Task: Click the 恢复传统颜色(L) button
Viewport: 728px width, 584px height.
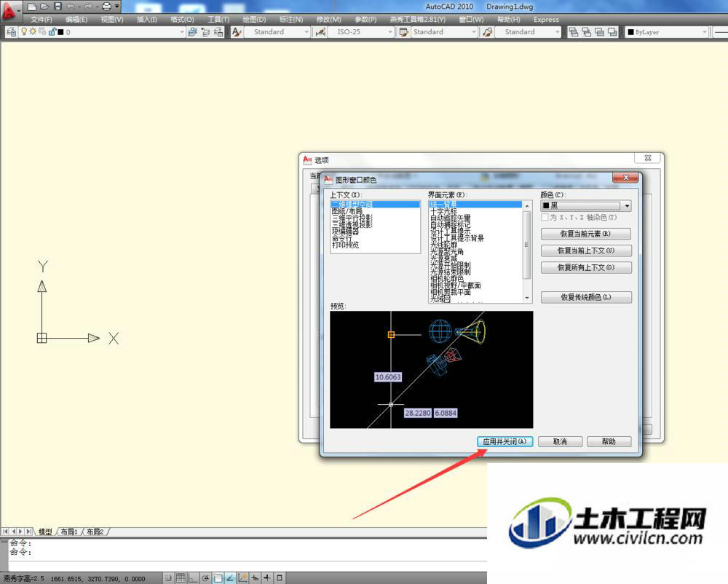Action: [x=586, y=297]
